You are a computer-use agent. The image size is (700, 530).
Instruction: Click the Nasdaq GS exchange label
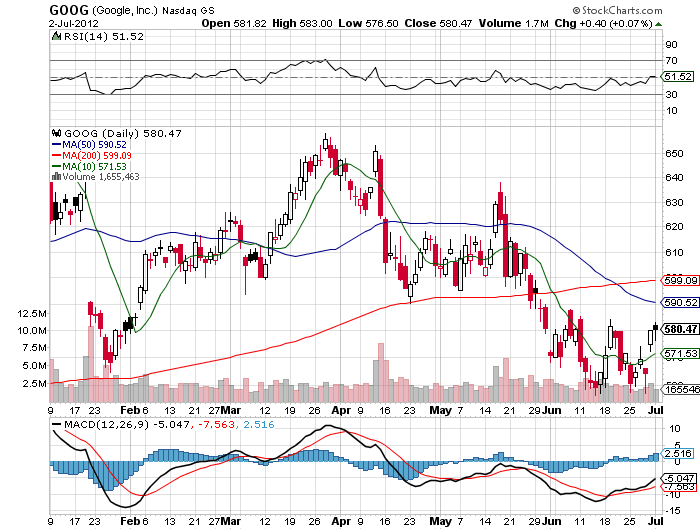point(188,11)
